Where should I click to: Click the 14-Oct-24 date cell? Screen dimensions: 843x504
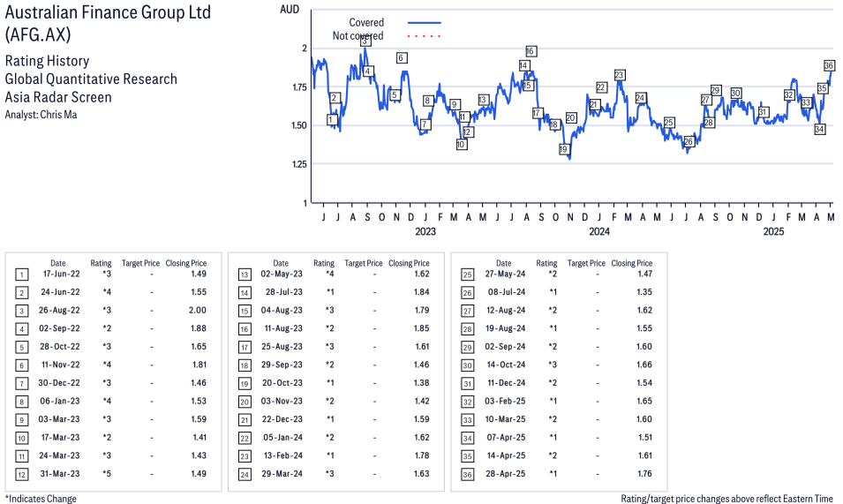click(506, 365)
